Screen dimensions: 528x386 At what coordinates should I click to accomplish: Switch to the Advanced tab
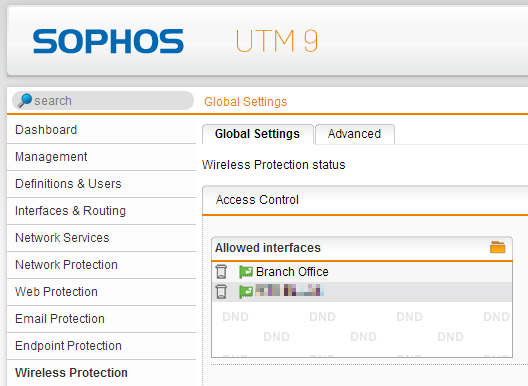click(354, 134)
